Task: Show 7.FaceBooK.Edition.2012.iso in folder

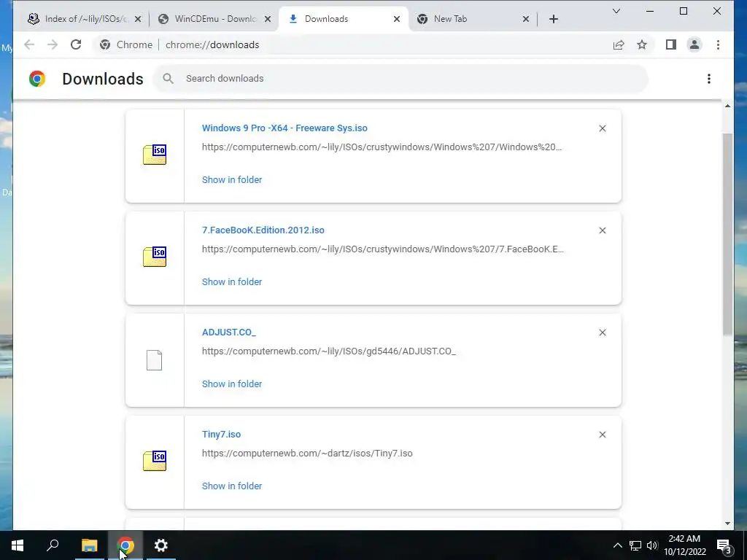Action: [x=232, y=282]
